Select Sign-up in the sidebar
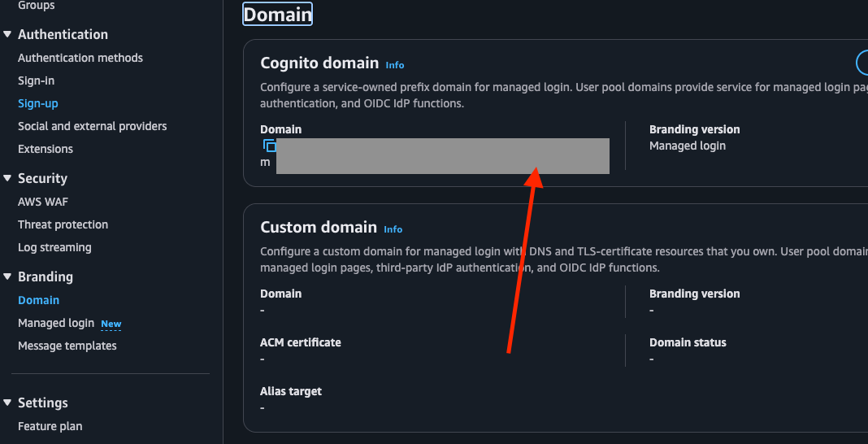868x444 pixels. click(37, 103)
